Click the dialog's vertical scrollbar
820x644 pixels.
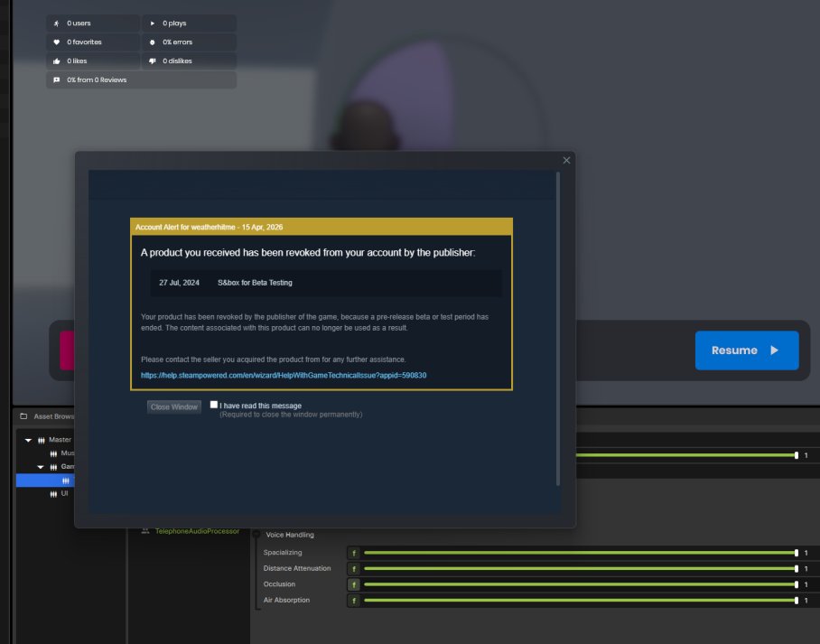(558, 329)
